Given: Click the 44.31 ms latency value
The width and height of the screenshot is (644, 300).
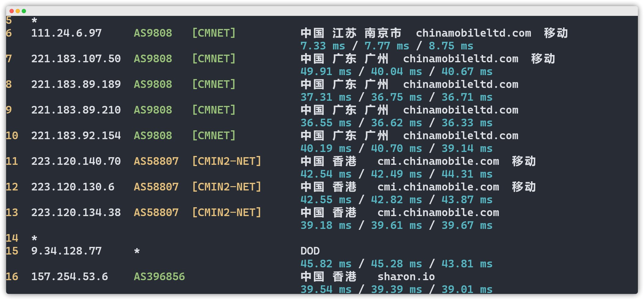Looking at the screenshot, I should pos(467,174).
